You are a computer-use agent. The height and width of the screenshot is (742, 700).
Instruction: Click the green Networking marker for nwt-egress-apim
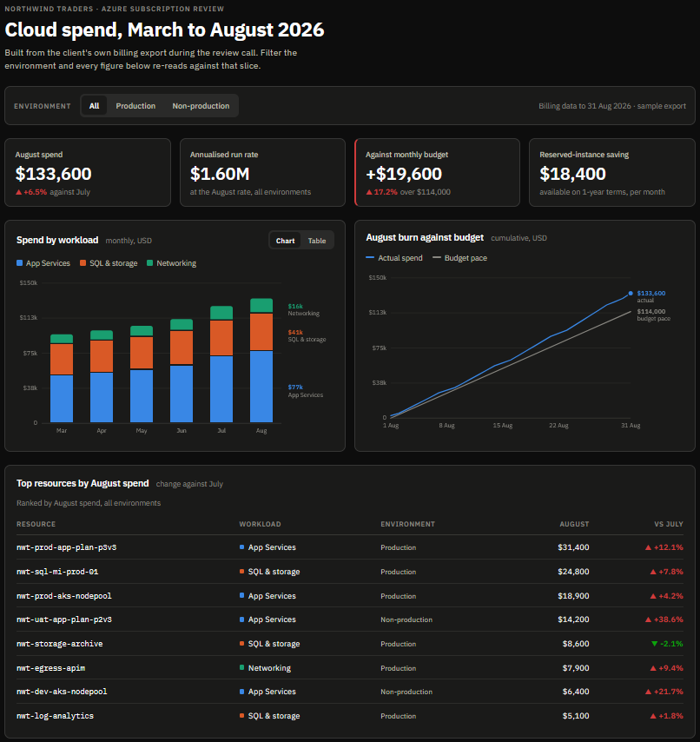(241, 667)
